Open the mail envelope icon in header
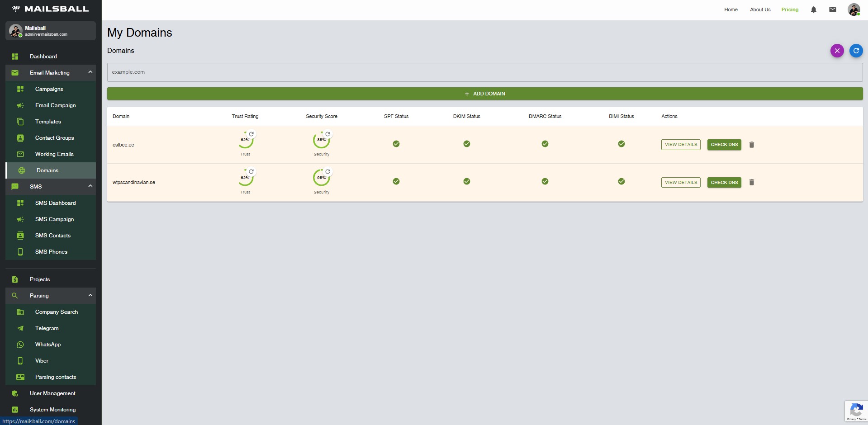 coord(832,9)
